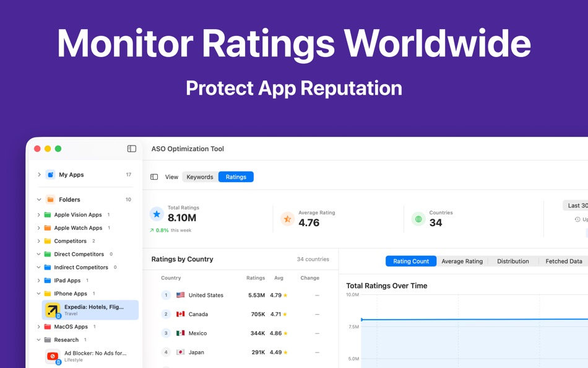This screenshot has width=588, height=368.
Task: Sort by the Country column header
Action: click(x=171, y=278)
